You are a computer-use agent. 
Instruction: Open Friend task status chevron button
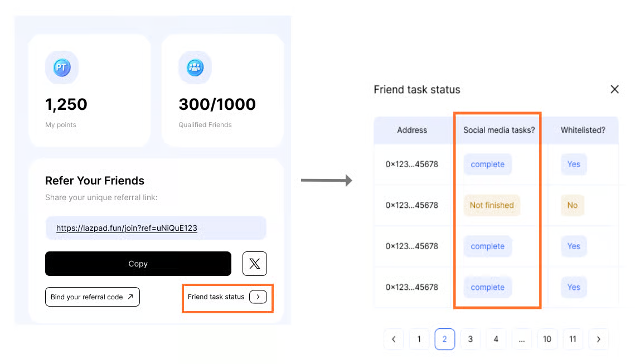tap(258, 297)
